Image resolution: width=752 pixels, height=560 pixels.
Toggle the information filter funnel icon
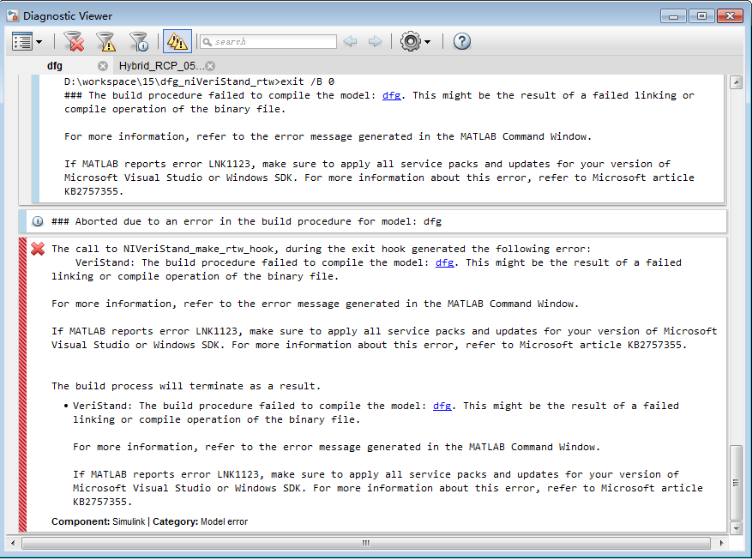(139, 42)
